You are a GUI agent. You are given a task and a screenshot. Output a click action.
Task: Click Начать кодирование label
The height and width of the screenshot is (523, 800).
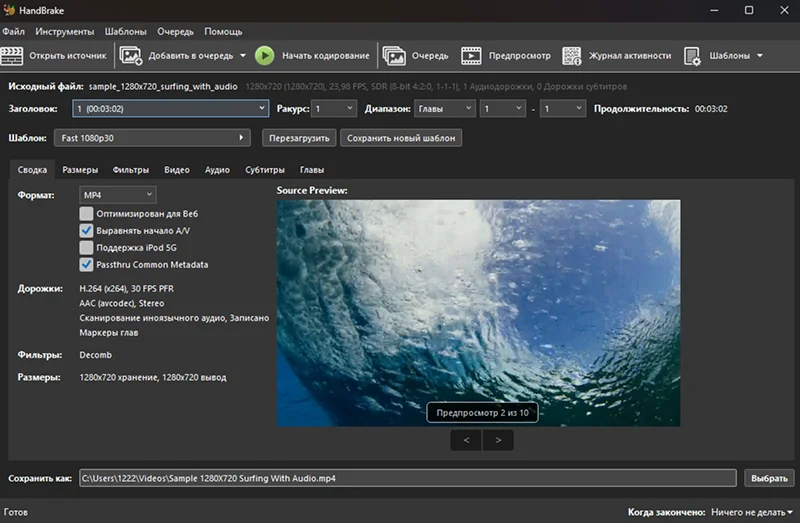pos(326,56)
